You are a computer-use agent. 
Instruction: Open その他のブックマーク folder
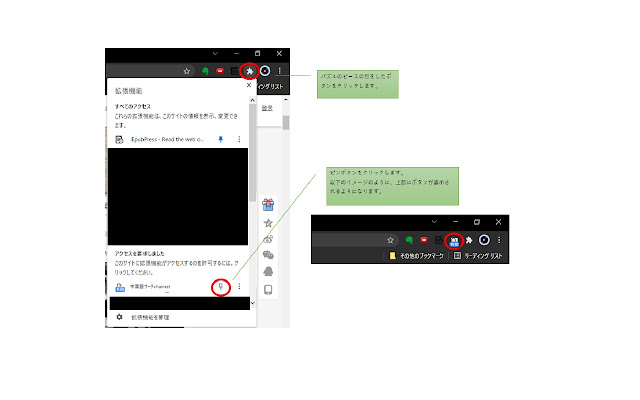pos(416,256)
